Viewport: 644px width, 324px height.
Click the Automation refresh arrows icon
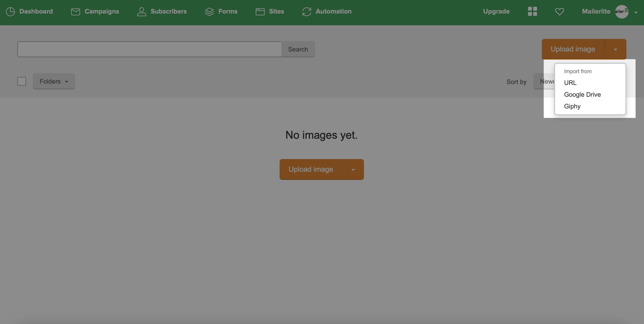[x=306, y=12]
